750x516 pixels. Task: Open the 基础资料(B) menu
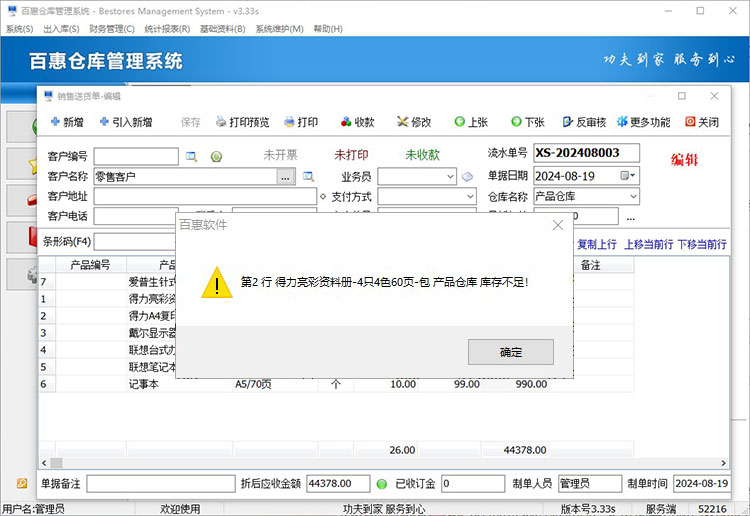point(222,29)
